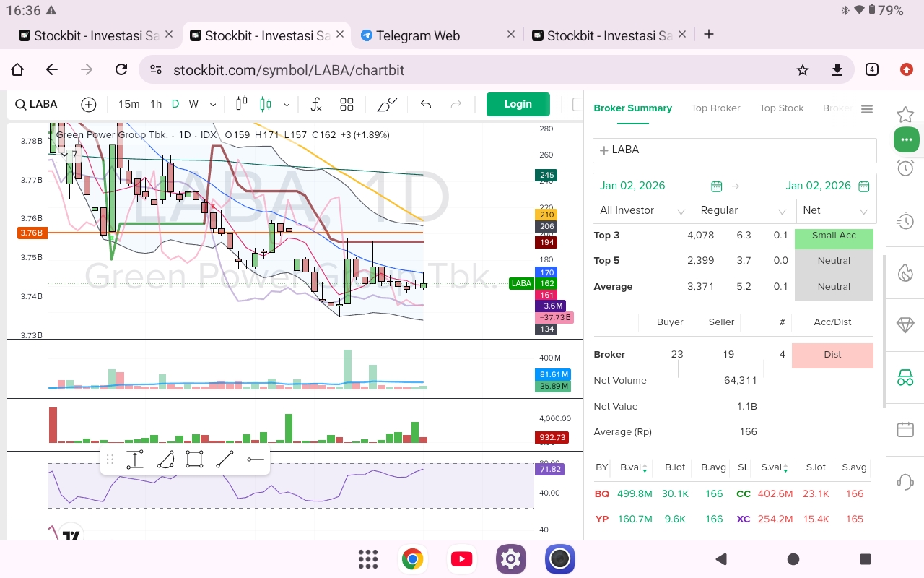Image resolution: width=924 pixels, height=578 pixels.
Task: Open candlestick chart type selector
Action: pyautogui.click(x=242, y=104)
